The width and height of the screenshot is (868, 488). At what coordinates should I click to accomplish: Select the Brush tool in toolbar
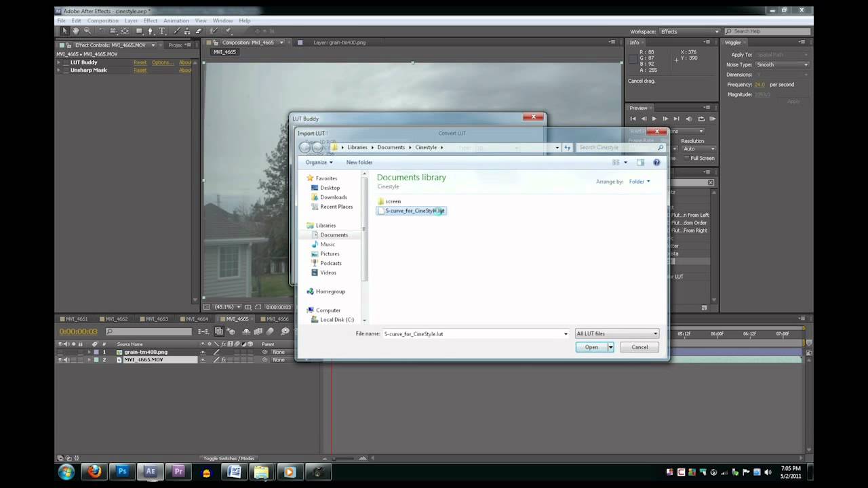click(x=176, y=31)
